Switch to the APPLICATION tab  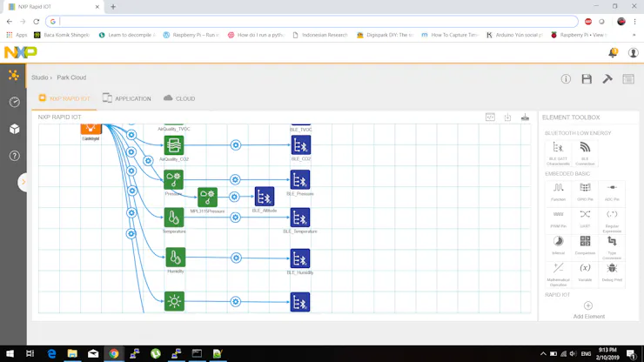(x=126, y=99)
